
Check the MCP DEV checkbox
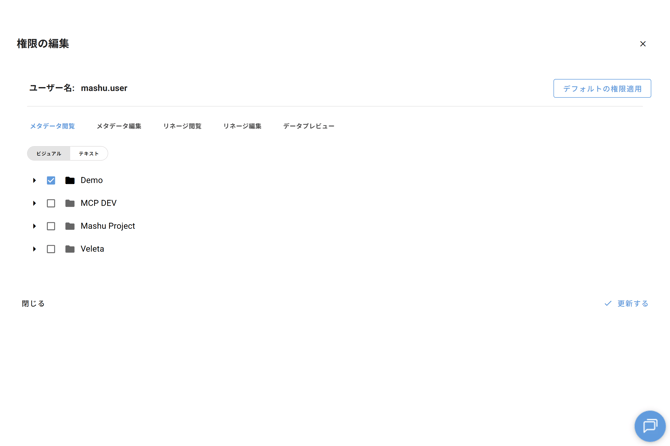coord(51,204)
